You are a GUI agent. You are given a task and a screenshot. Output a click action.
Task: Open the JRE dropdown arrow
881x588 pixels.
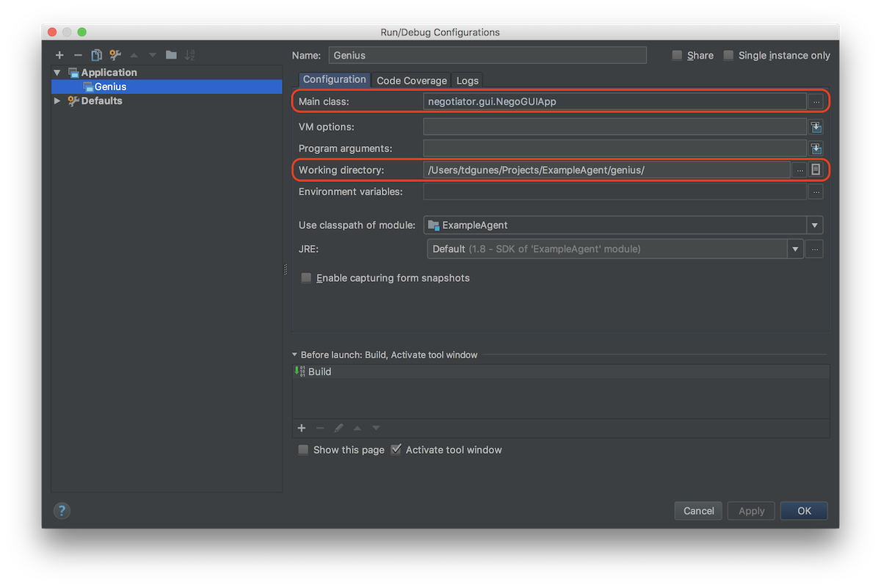[795, 249]
